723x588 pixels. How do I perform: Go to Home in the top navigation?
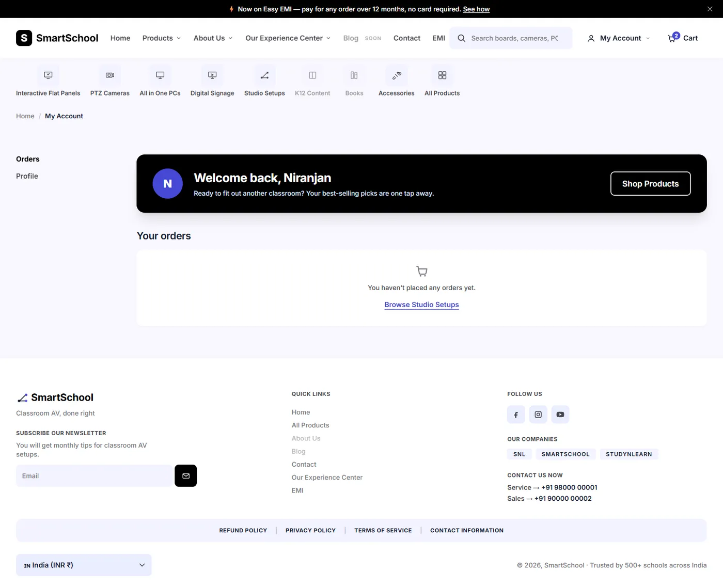[120, 38]
